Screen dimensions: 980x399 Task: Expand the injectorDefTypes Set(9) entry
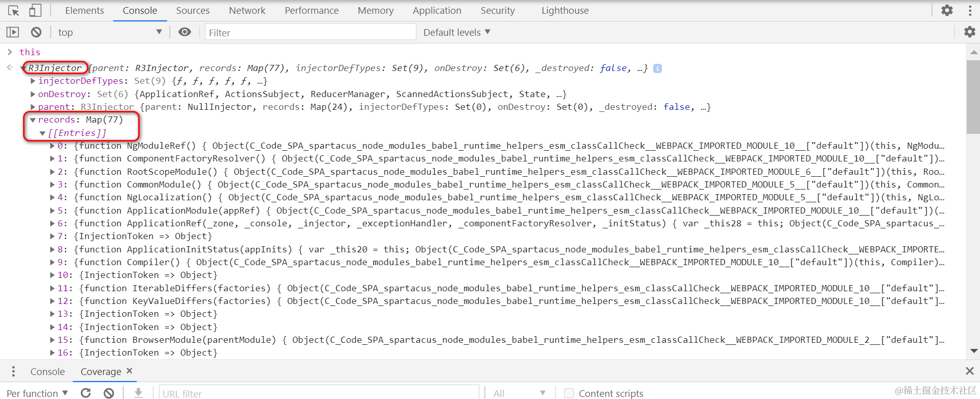pos(33,81)
